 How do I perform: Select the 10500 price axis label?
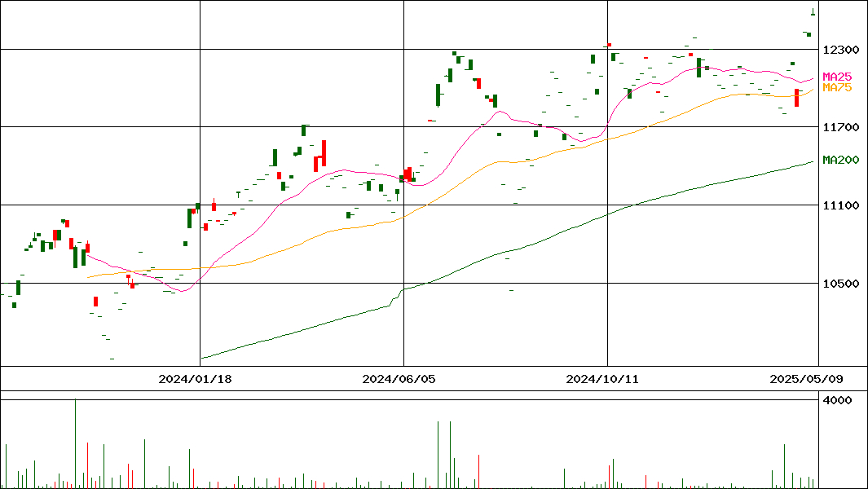click(841, 284)
